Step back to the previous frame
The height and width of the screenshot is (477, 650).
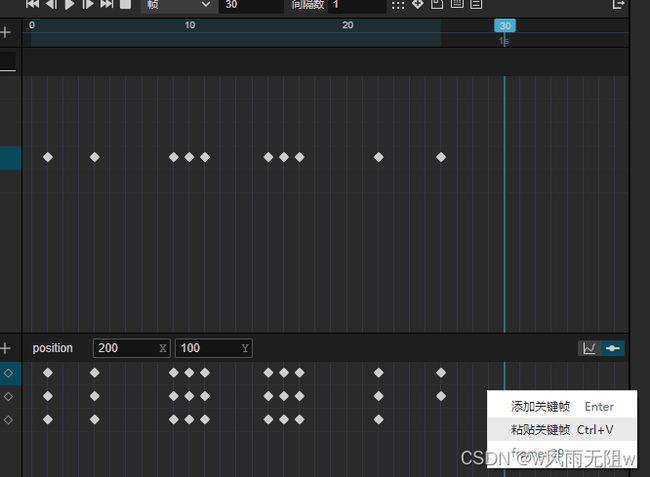[51, 4]
